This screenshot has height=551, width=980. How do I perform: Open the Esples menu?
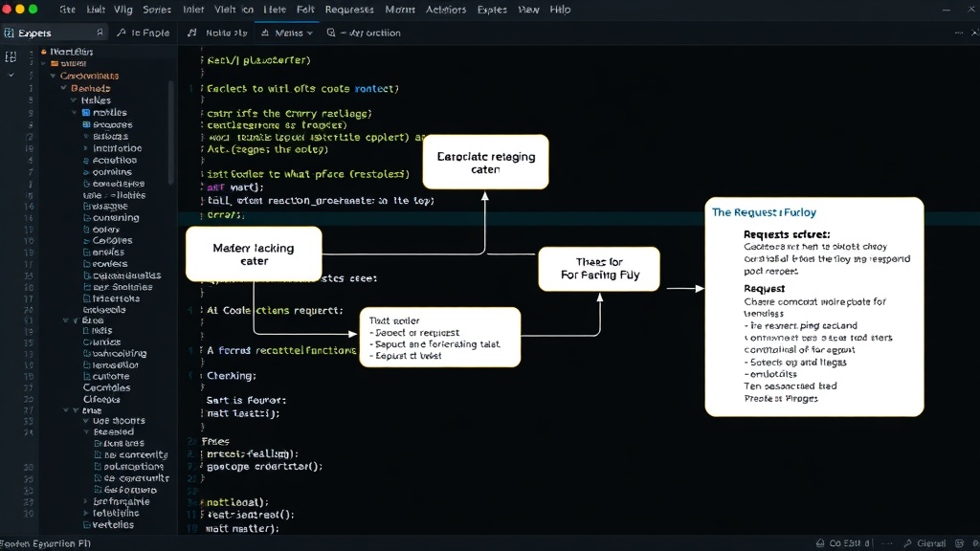click(492, 10)
